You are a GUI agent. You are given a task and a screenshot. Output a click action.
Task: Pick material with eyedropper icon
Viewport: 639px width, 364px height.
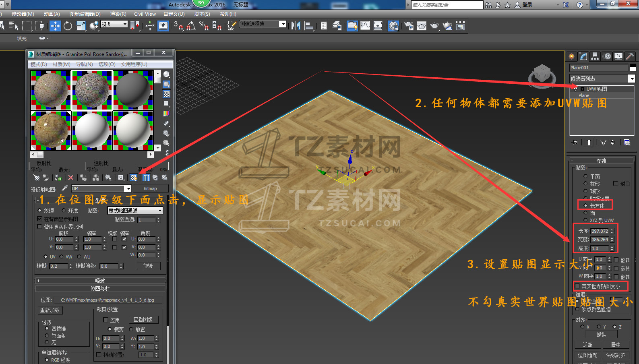click(x=64, y=188)
